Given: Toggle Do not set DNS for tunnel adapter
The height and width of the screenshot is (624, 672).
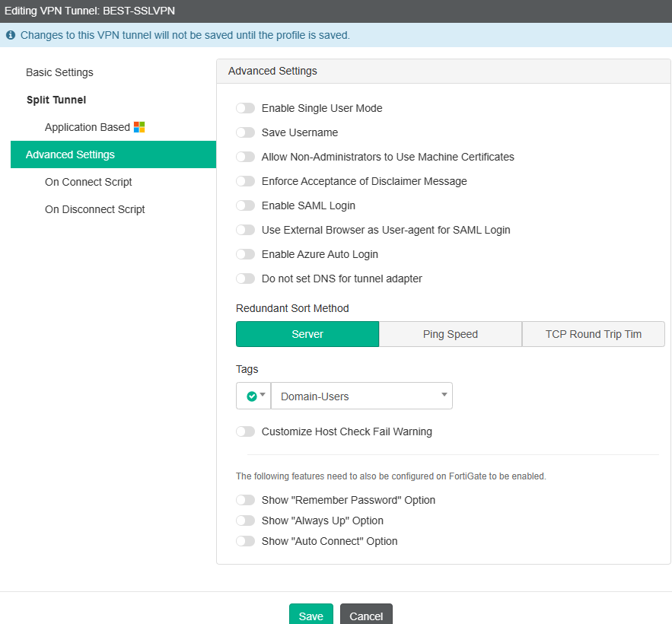Looking at the screenshot, I should [x=245, y=279].
